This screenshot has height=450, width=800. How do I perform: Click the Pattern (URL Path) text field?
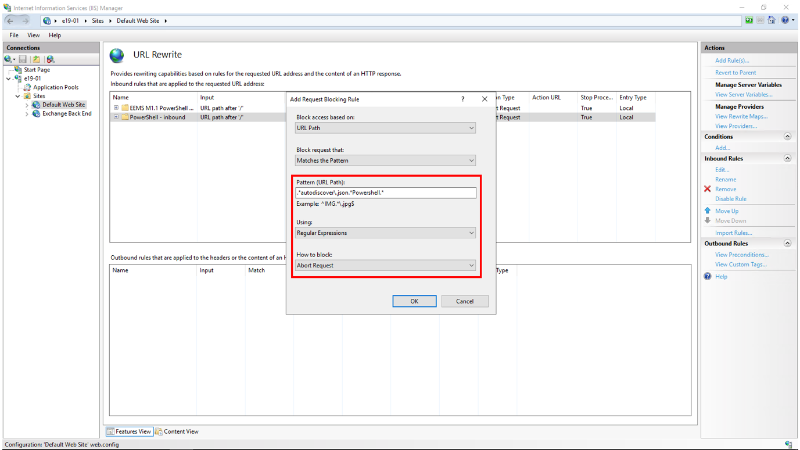385,193
